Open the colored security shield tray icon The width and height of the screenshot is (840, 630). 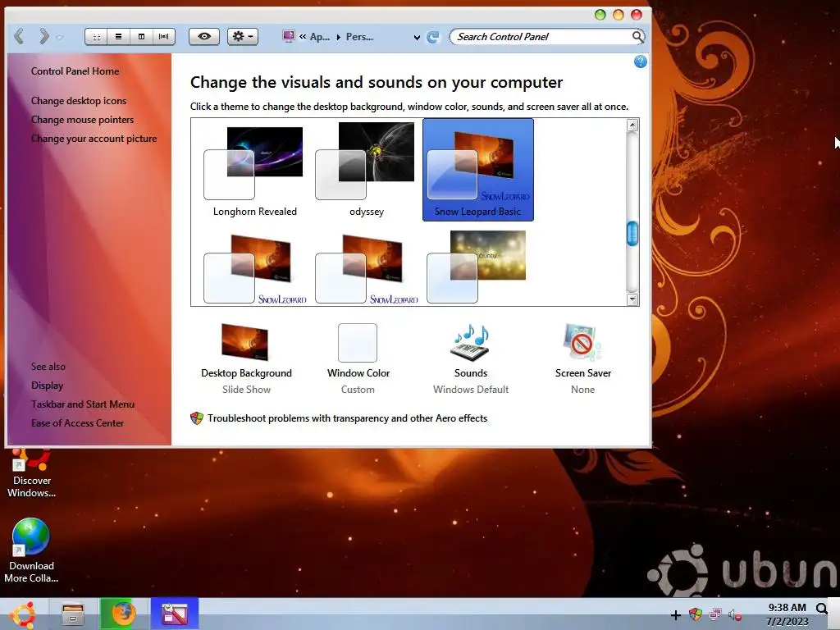pyautogui.click(x=696, y=614)
